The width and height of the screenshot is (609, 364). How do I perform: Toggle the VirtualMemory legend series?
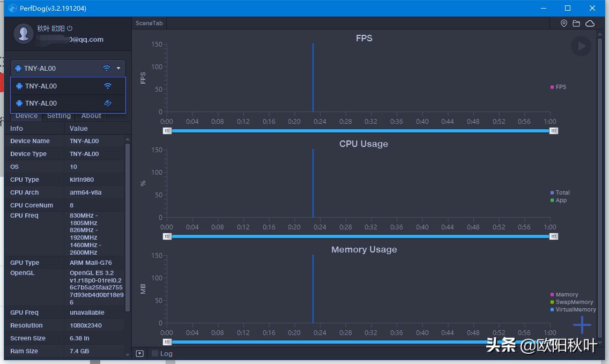click(573, 309)
